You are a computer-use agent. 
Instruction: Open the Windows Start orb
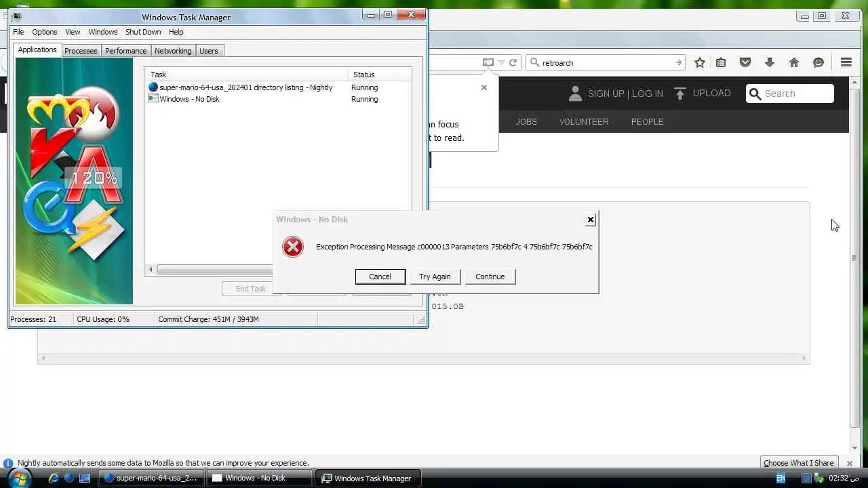(x=20, y=477)
